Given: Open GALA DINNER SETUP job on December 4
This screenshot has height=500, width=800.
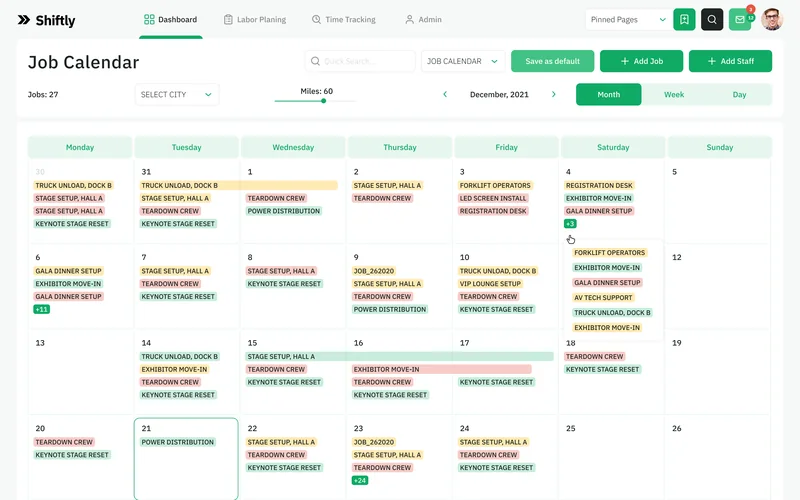Looking at the screenshot, I should pos(599,211).
